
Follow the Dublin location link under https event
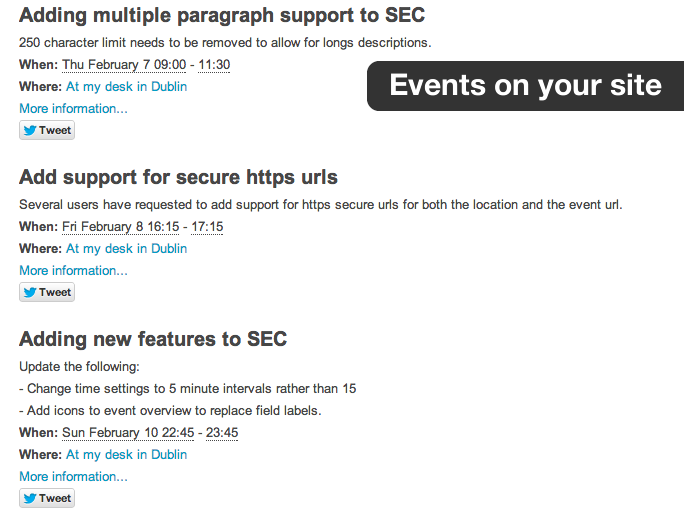pos(127,249)
